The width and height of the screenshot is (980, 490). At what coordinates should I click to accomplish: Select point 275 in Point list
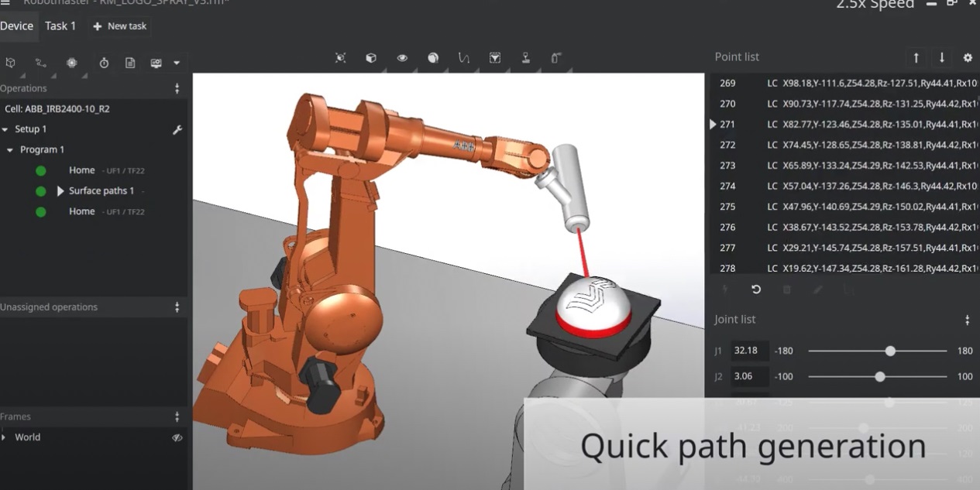tap(845, 207)
